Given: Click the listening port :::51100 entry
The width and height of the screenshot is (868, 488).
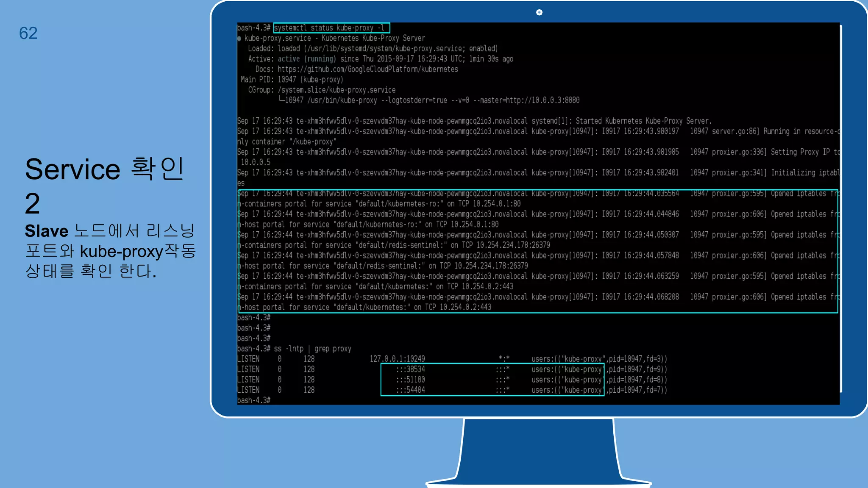Looking at the screenshot, I should (410, 380).
